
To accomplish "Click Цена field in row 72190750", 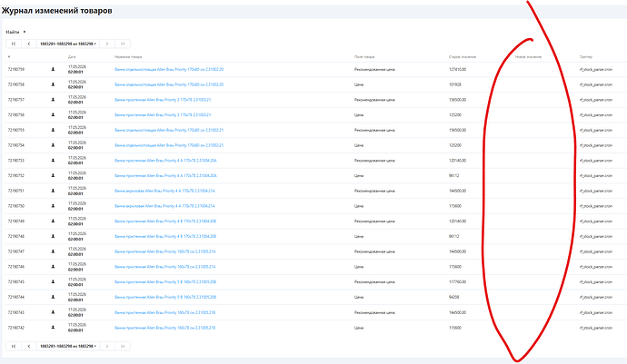I will [359, 206].
